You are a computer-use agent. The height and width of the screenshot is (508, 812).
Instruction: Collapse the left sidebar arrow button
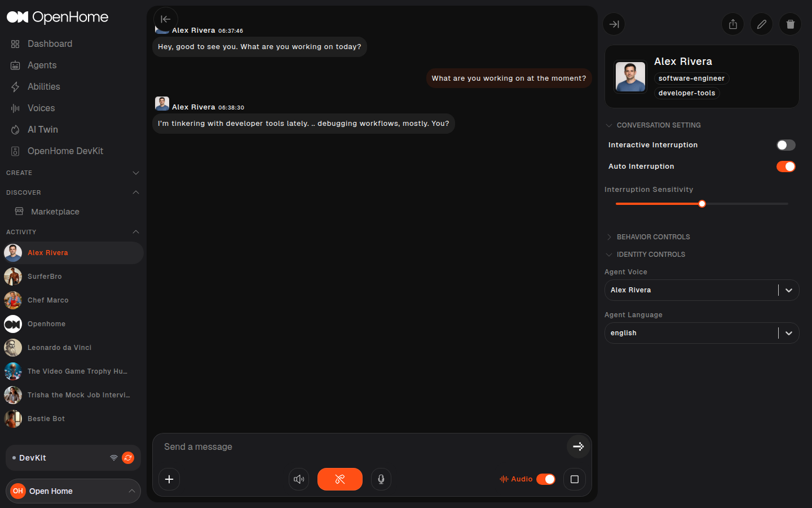[166, 19]
